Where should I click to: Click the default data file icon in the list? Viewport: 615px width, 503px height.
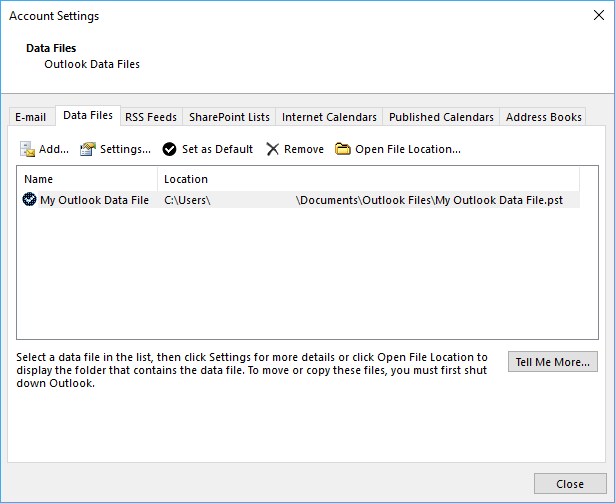[29, 200]
